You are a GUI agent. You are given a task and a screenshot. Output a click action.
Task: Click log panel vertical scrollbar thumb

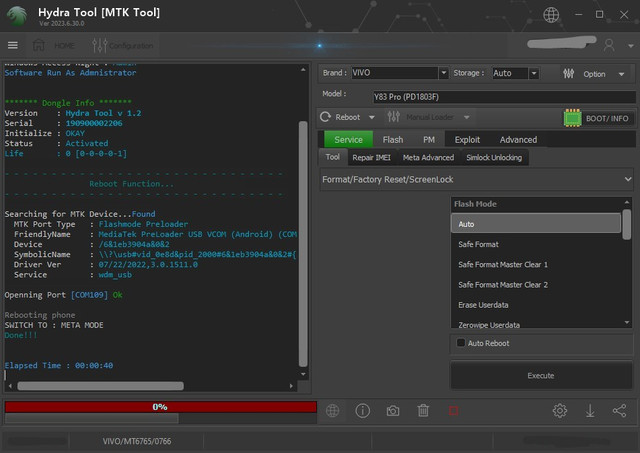303,244
